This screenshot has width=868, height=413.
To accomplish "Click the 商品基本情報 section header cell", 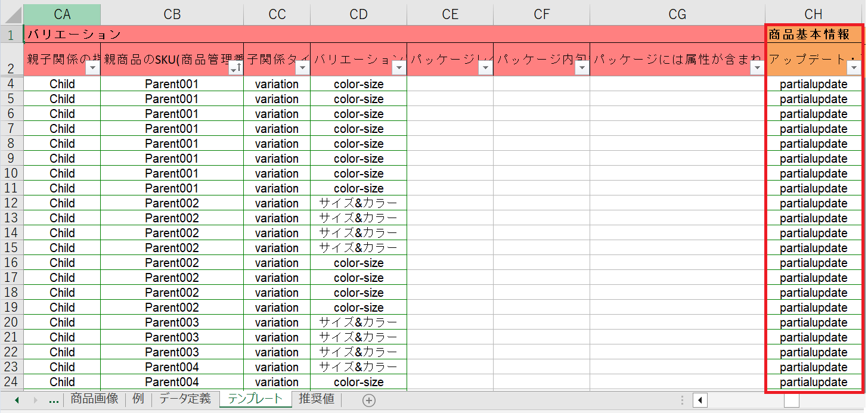I will click(813, 35).
